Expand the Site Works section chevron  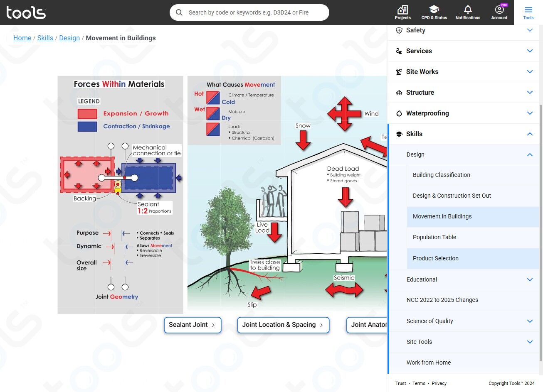click(530, 72)
